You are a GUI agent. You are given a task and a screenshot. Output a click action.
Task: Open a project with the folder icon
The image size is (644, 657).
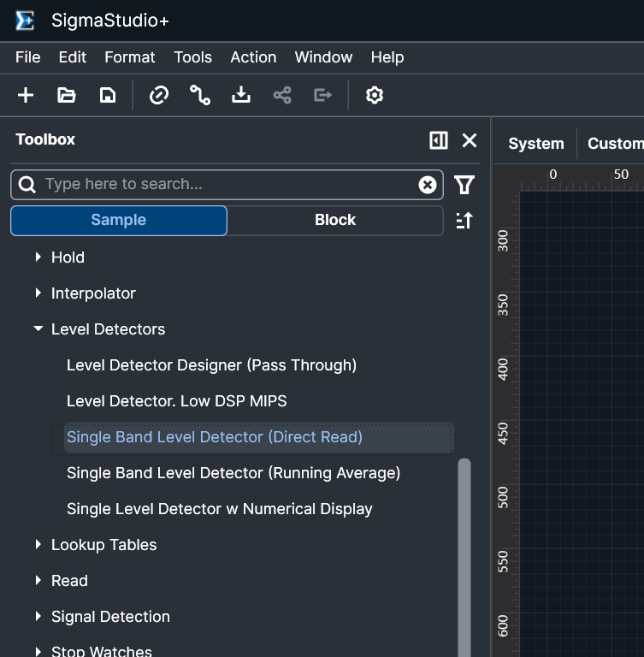coord(66,95)
